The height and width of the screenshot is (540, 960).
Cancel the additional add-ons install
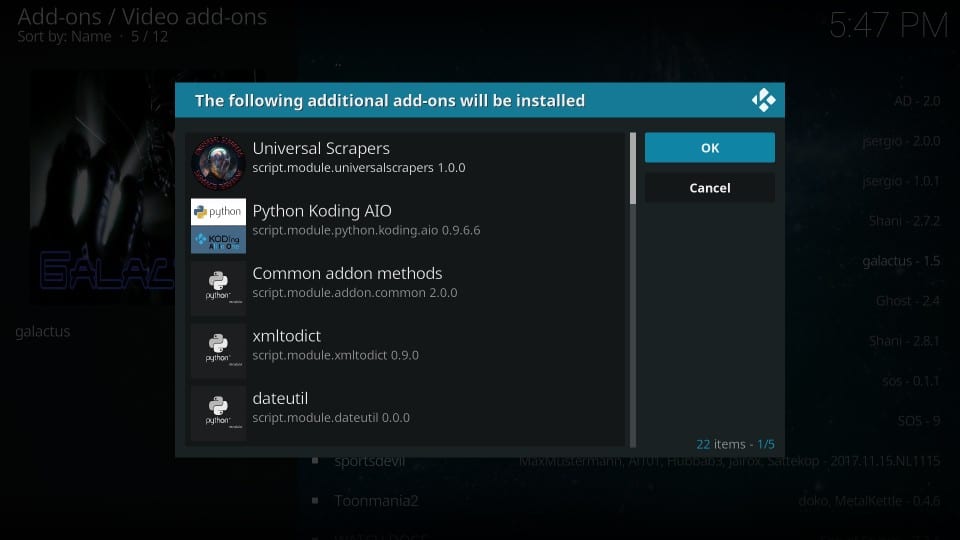[x=710, y=188]
